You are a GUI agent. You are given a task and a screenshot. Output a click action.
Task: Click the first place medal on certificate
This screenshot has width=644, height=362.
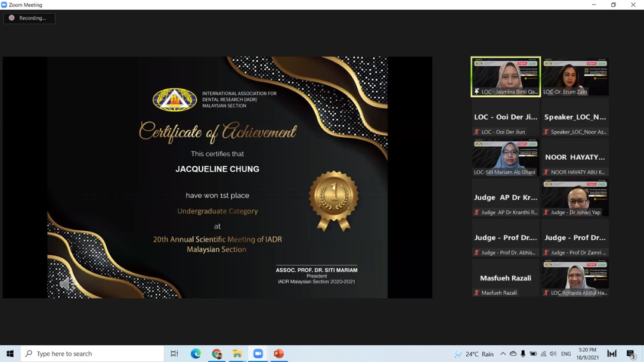[333, 202]
